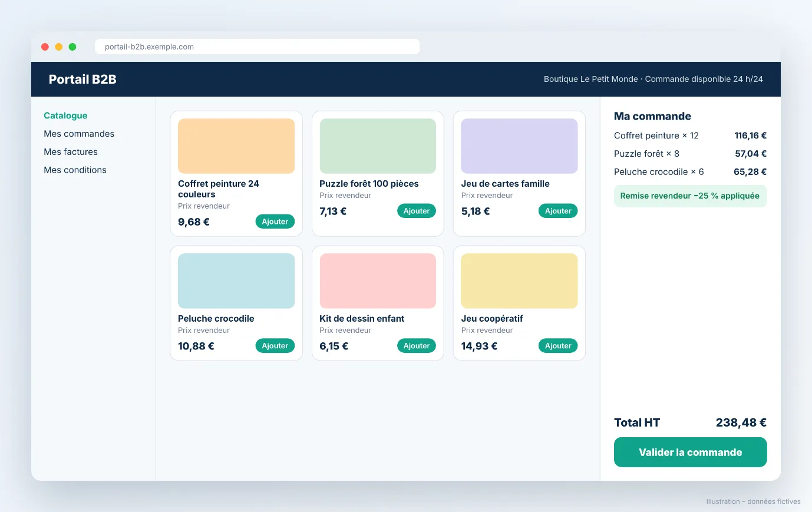Go to Mes commandes
The height and width of the screenshot is (512, 812).
[x=79, y=134]
